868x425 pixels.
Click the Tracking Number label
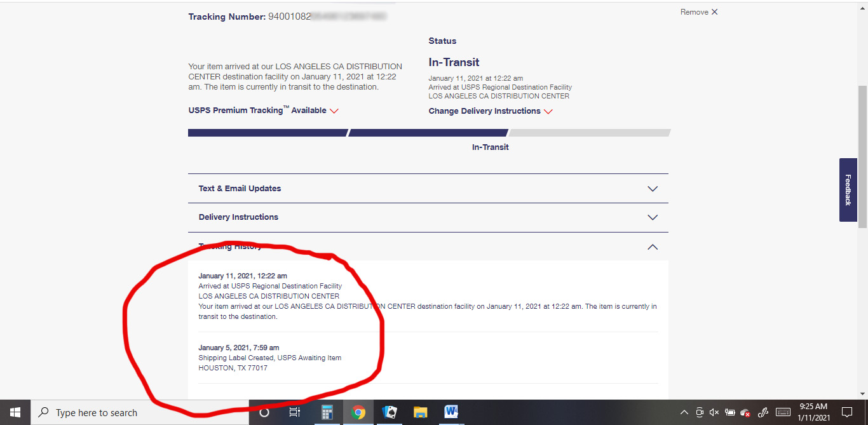point(226,17)
